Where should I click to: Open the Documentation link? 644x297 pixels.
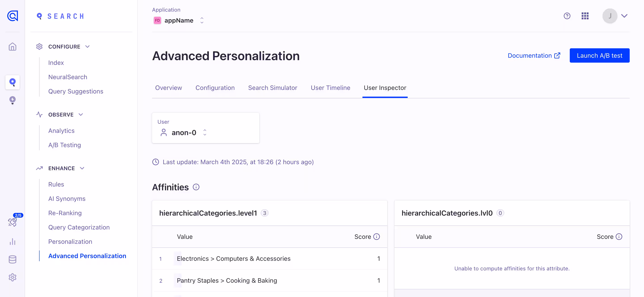coord(534,55)
